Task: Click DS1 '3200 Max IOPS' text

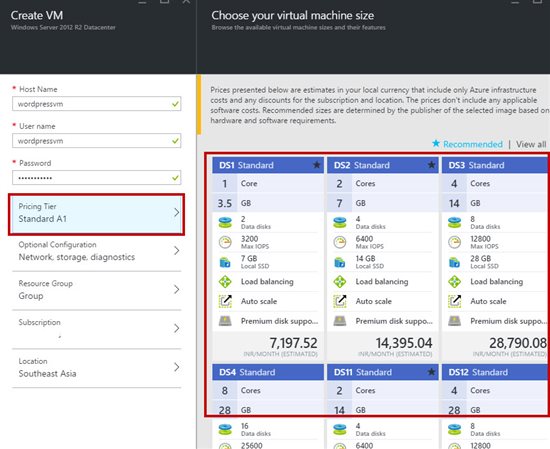Action: [255, 242]
